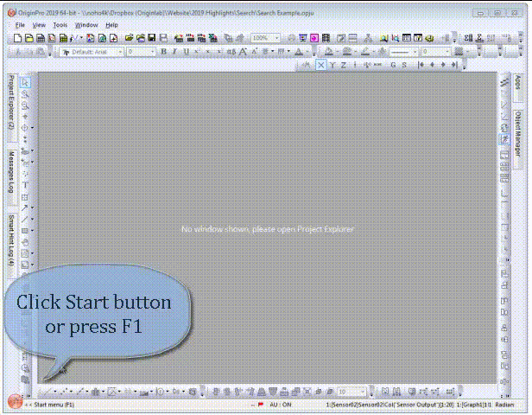Click the Import Wizard icon

[179, 38]
